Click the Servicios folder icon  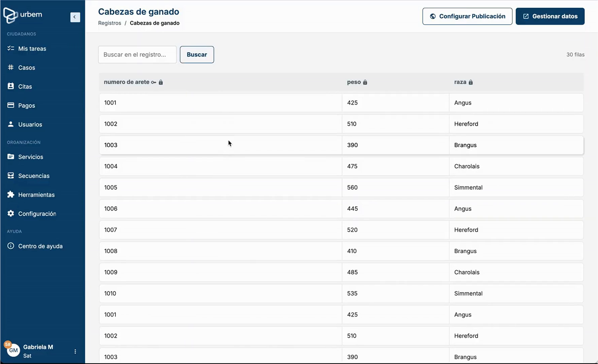pos(11,156)
